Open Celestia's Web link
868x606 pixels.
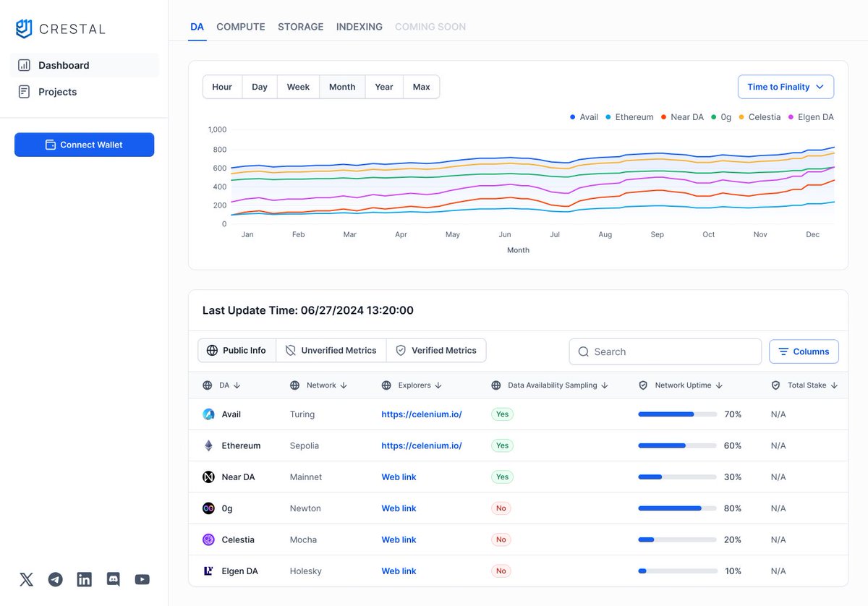tap(399, 539)
